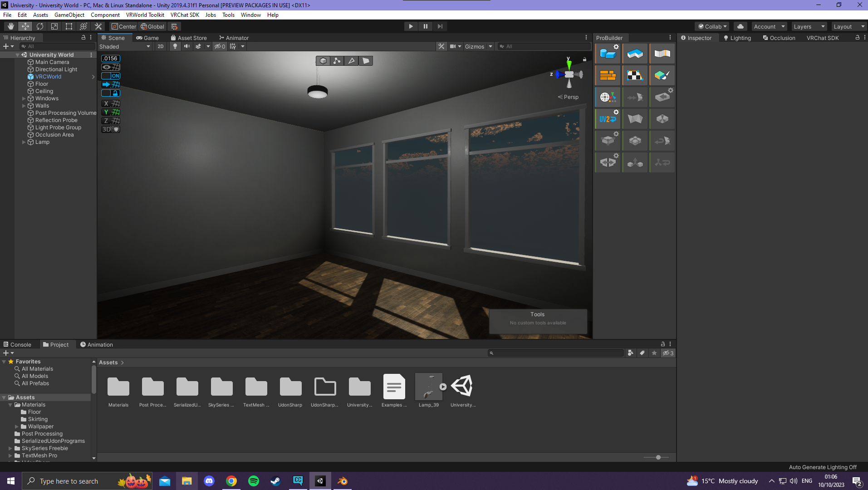Select ProBuilder vertex selection mode
868x490 pixels.
tap(337, 61)
